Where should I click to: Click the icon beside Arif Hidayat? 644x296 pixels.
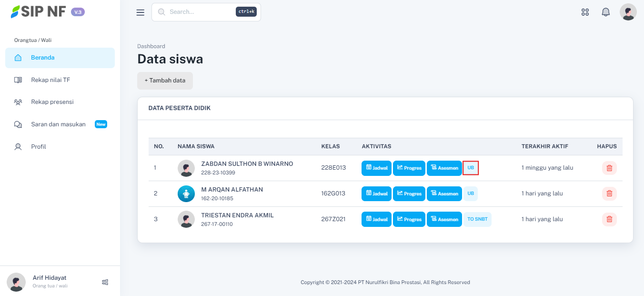coord(105,282)
